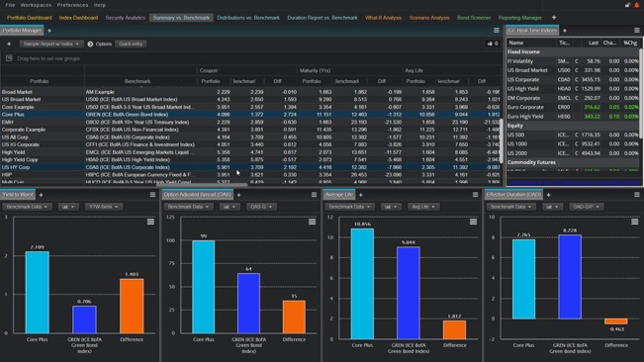Open Duration Report vs. Benchmark tab
This screenshot has height=362, width=644.
pos(322,18)
